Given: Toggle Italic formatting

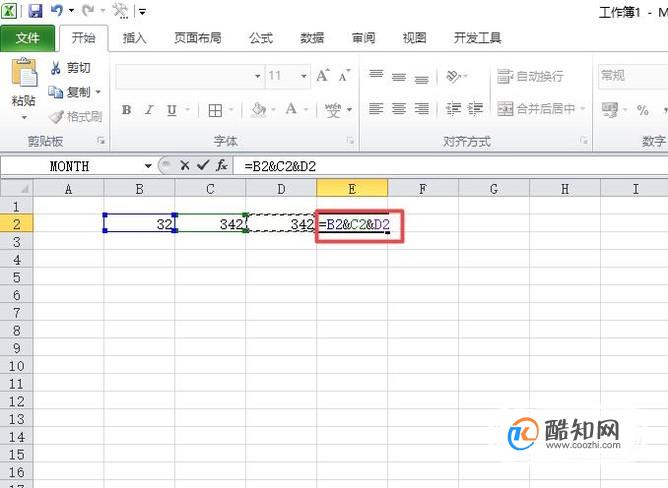Looking at the screenshot, I should (x=149, y=110).
